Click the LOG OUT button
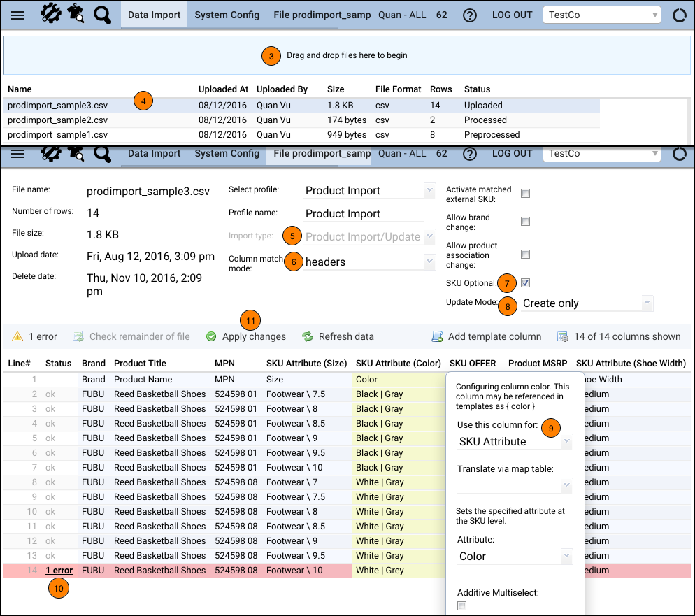The image size is (695, 616). tap(512, 14)
